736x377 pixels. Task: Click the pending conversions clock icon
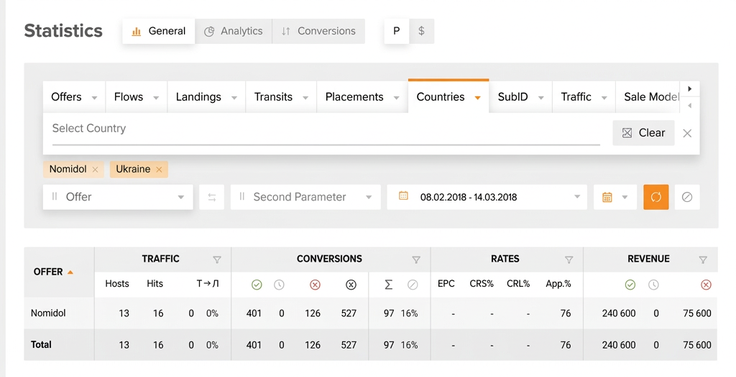[279, 285]
